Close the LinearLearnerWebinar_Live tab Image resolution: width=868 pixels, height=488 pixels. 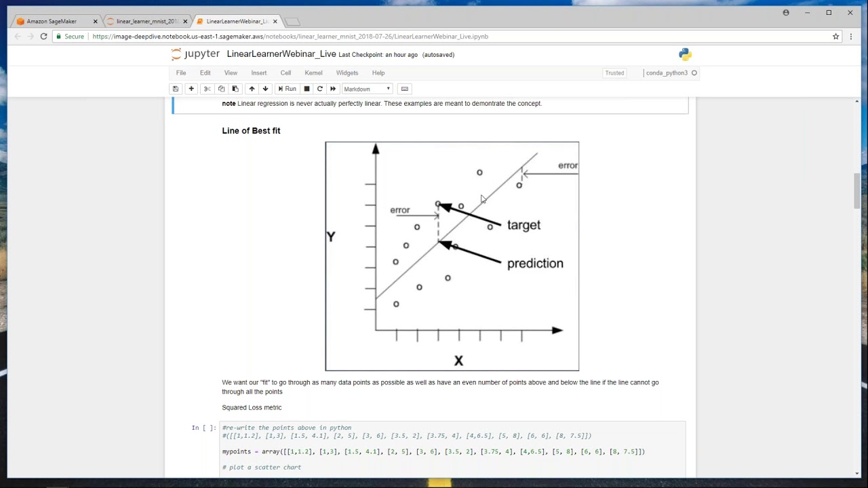pos(275,22)
